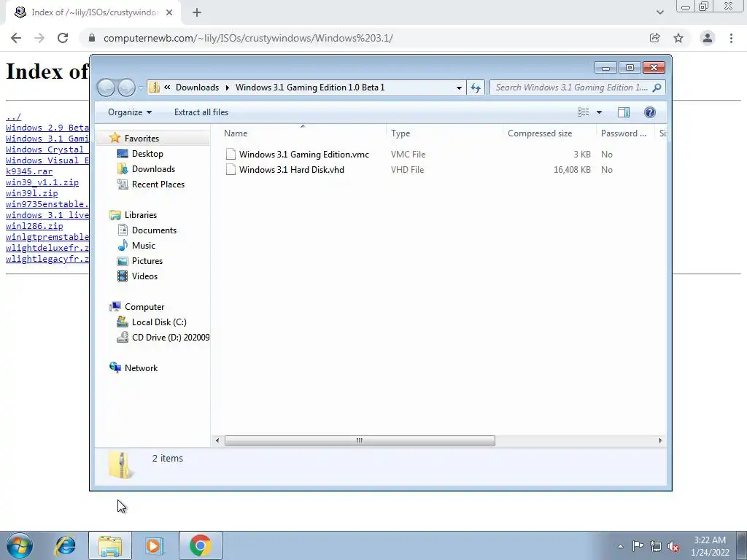747x560 pixels.
Task: Select Libraries in the navigation pane
Action: tap(141, 215)
